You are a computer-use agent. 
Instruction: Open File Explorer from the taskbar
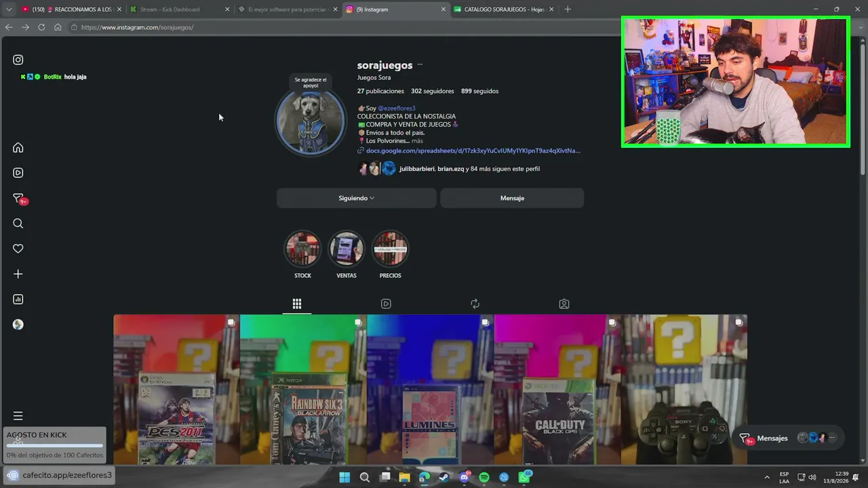pyautogui.click(x=404, y=477)
